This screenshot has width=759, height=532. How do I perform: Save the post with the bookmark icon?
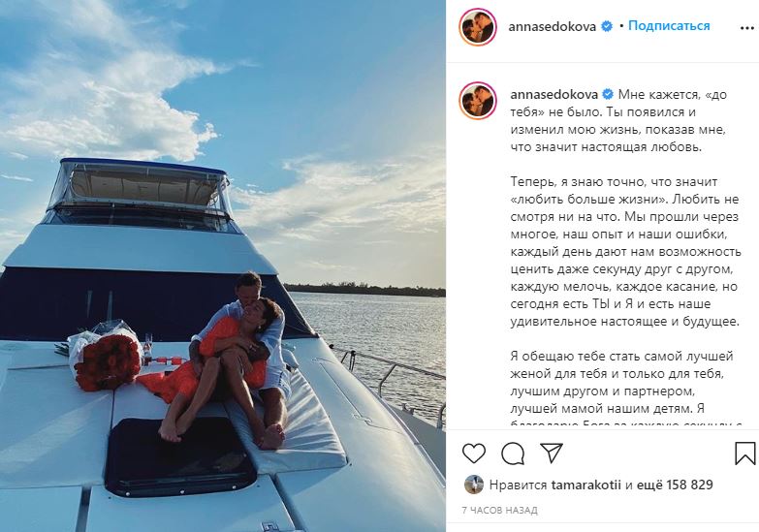tap(745, 454)
